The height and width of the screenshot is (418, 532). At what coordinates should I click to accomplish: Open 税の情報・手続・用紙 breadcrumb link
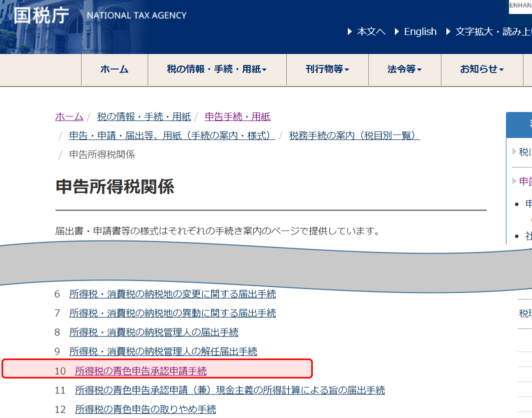tap(144, 116)
